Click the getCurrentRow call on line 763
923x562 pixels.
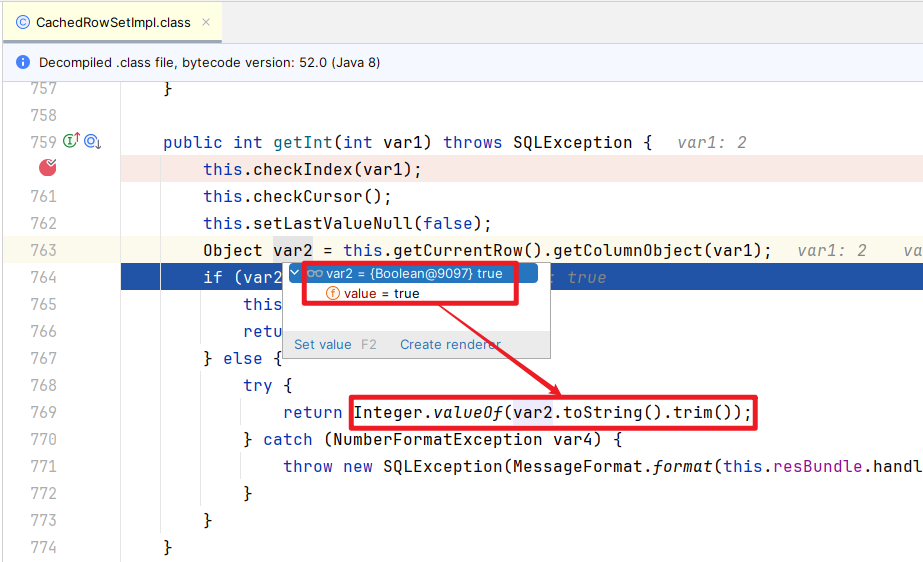click(x=467, y=251)
